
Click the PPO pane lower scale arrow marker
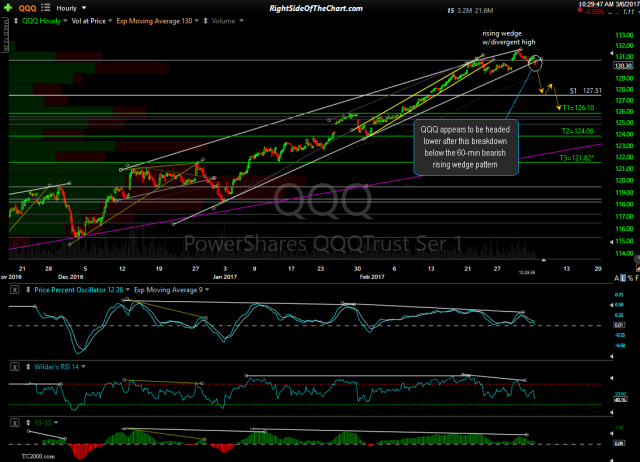point(611,356)
